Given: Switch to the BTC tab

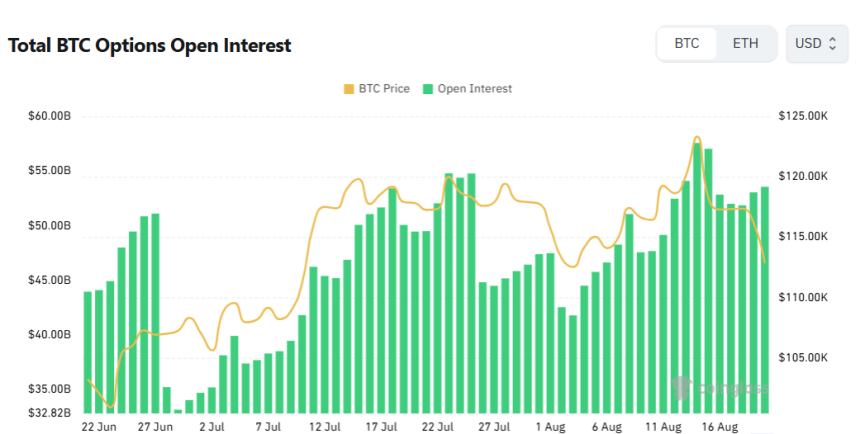Looking at the screenshot, I should 686,44.
